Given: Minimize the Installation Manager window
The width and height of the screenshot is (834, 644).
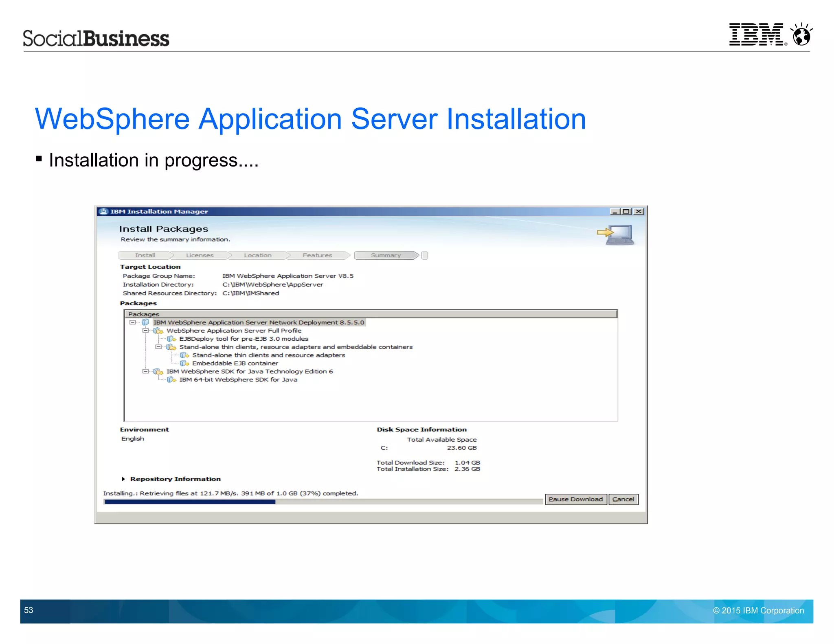Looking at the screenshot, I should (x=615, y=211).
